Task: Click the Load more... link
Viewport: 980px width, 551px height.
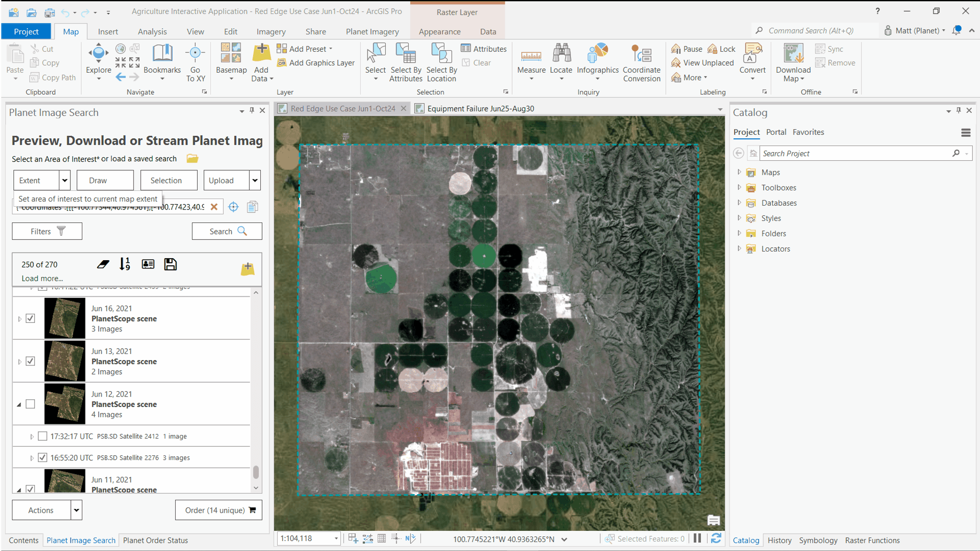Action: (42, 278)
